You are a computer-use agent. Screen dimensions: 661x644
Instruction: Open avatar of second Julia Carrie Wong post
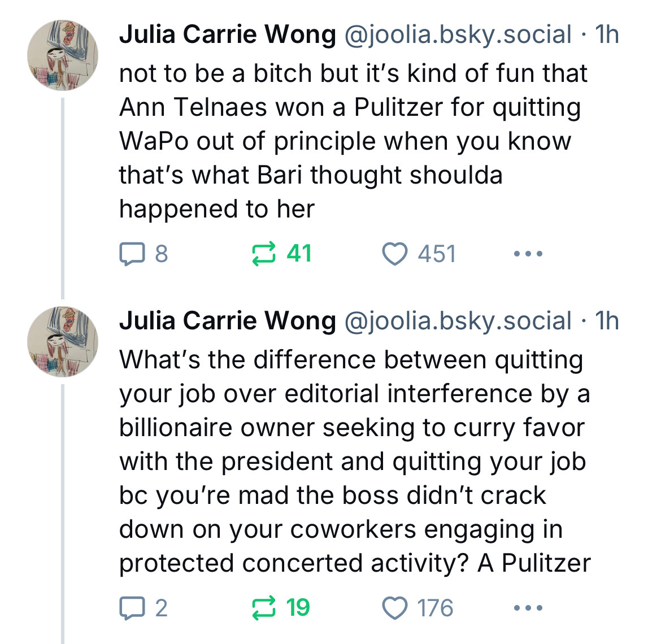tap(62, 342)
